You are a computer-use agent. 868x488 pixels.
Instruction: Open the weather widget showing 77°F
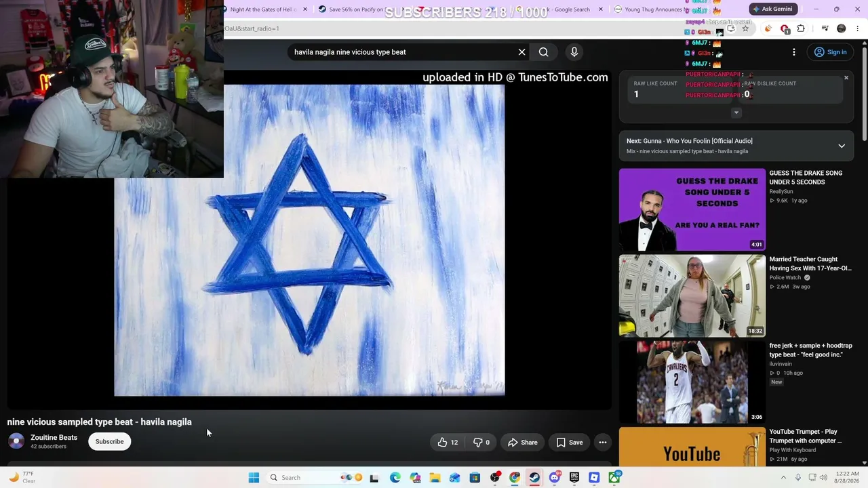coord(22,477)
